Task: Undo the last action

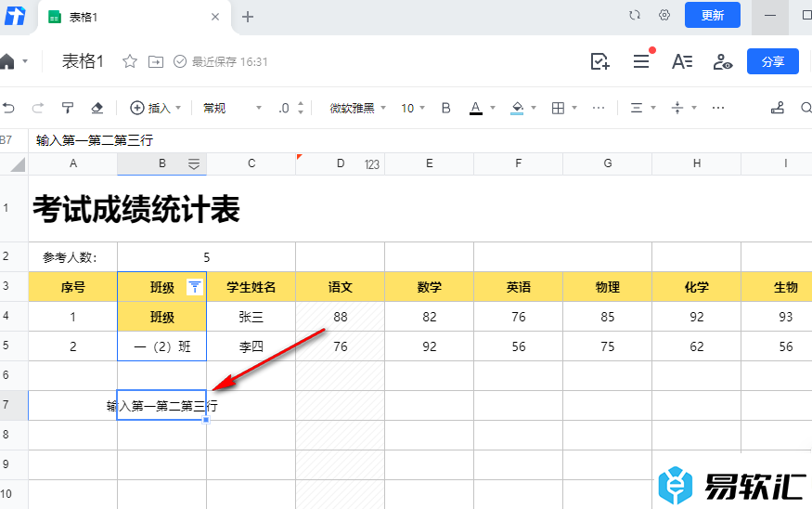Action: (x=8, y=108)
